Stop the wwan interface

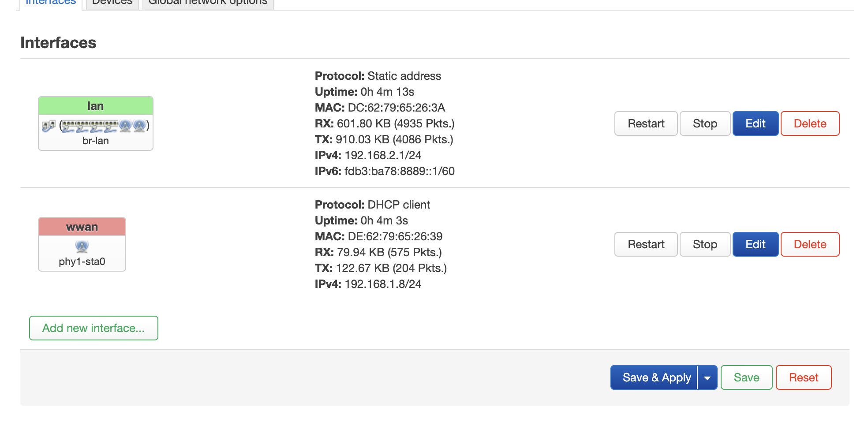click(705, 244)
